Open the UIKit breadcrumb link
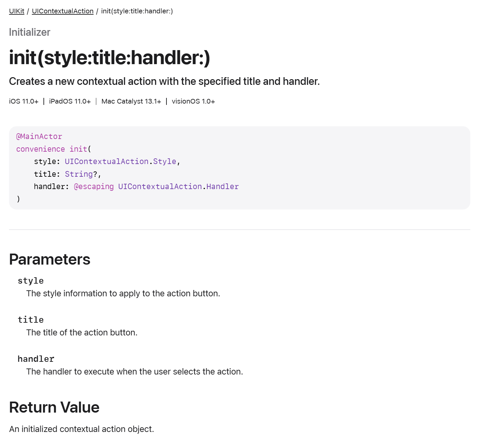This screenshot has height=448, width=484. click(17, 11)
